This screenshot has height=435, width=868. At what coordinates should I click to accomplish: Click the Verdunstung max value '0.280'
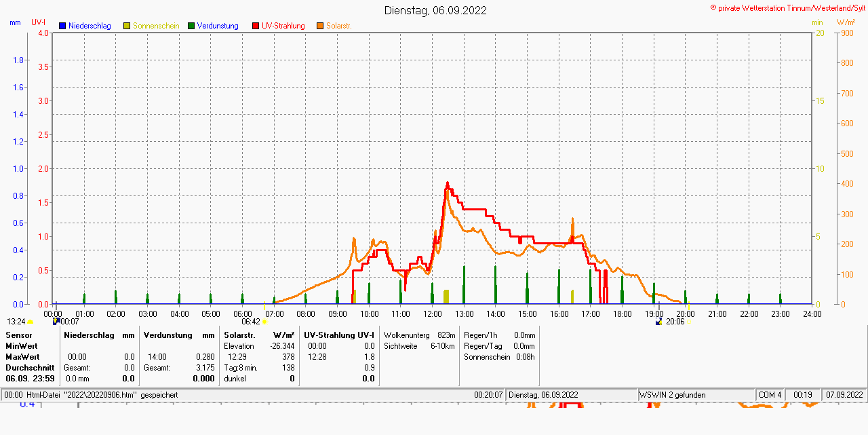[205, 357]
